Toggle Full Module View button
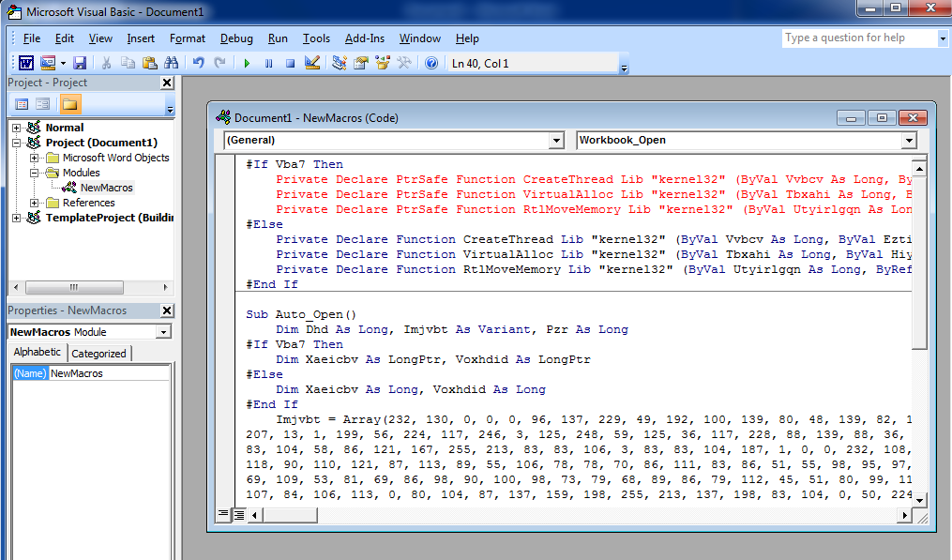Image resolution: width=952 pixels, height=560 pixels. (x=238, y=515)
